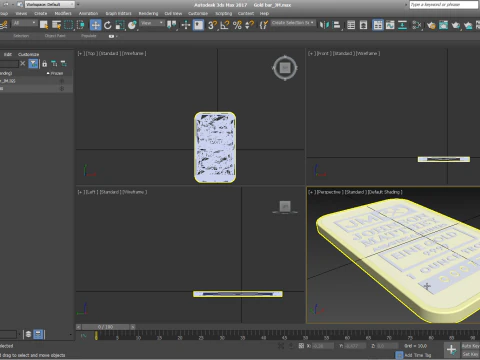This screenshot has width=480, height=360.
Task: Open the Schematic View icon
Action: [402, 25]
